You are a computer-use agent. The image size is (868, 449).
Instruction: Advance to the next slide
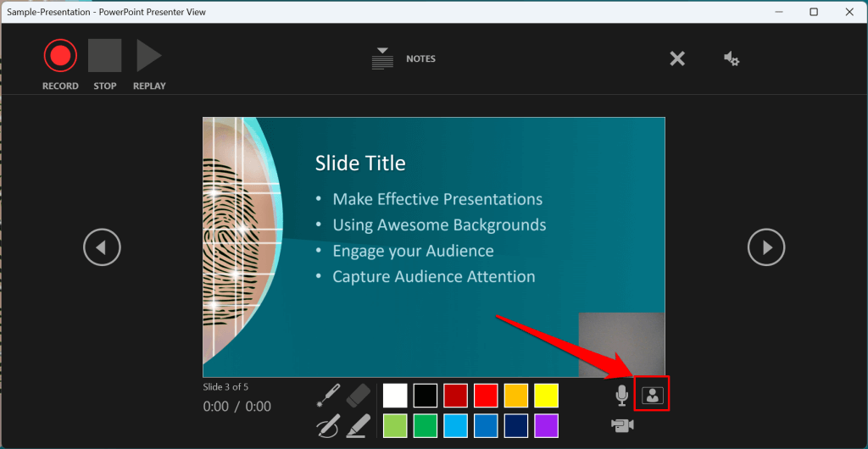pos(766,247)
